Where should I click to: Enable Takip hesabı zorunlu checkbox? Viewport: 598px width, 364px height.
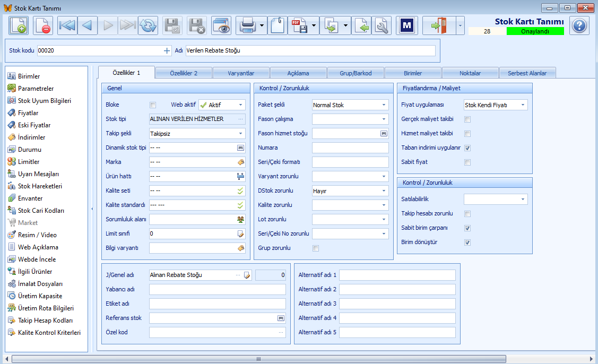(x=467, y=214)
